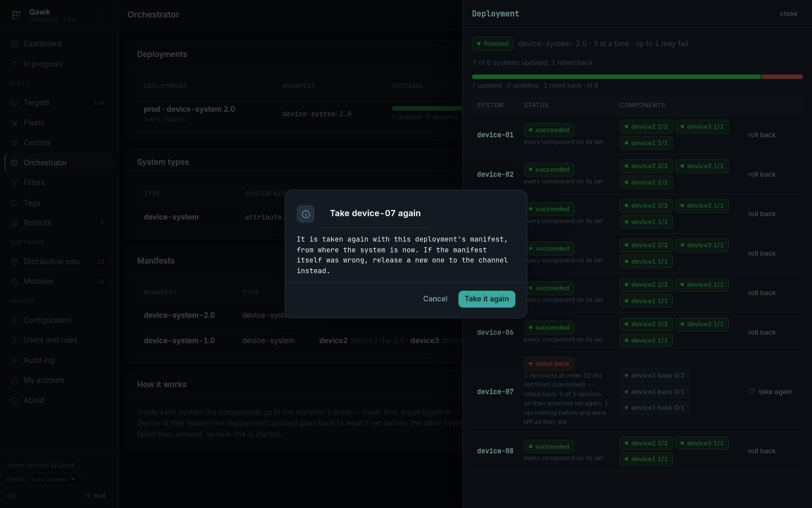The image size is (812, 508).
Task: Click the rolled back status badge
Action: 549,364
